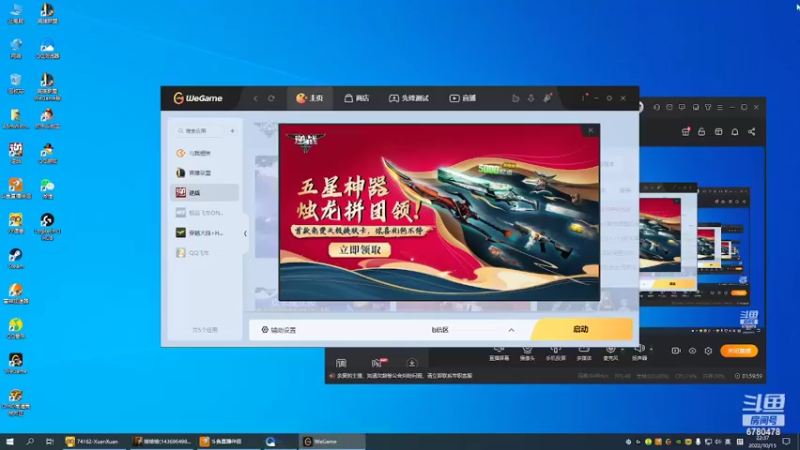800x450 pixels.
Task: Switch to 74162-XuanXuan taskbar window
Action: click(93, 441)
